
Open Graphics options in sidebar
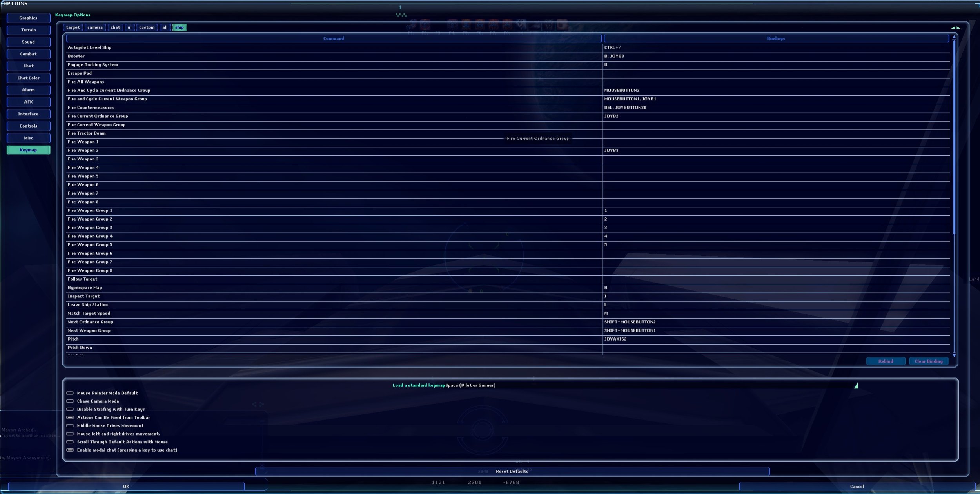pos(28,18)
